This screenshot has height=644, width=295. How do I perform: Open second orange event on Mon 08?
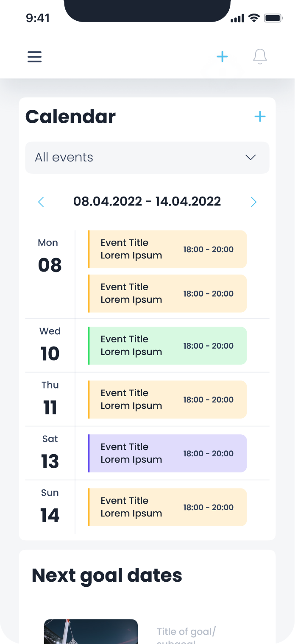click(x=167, y=294)
